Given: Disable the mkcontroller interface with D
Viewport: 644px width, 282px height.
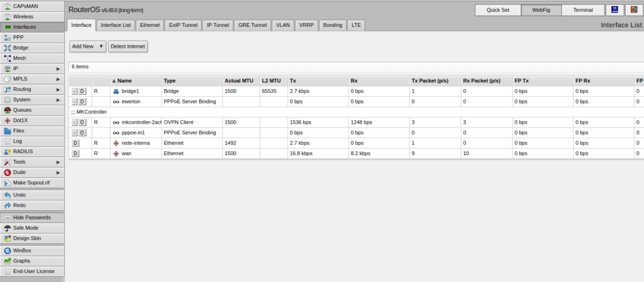Looking at the screenshot, I should point(82,122).
